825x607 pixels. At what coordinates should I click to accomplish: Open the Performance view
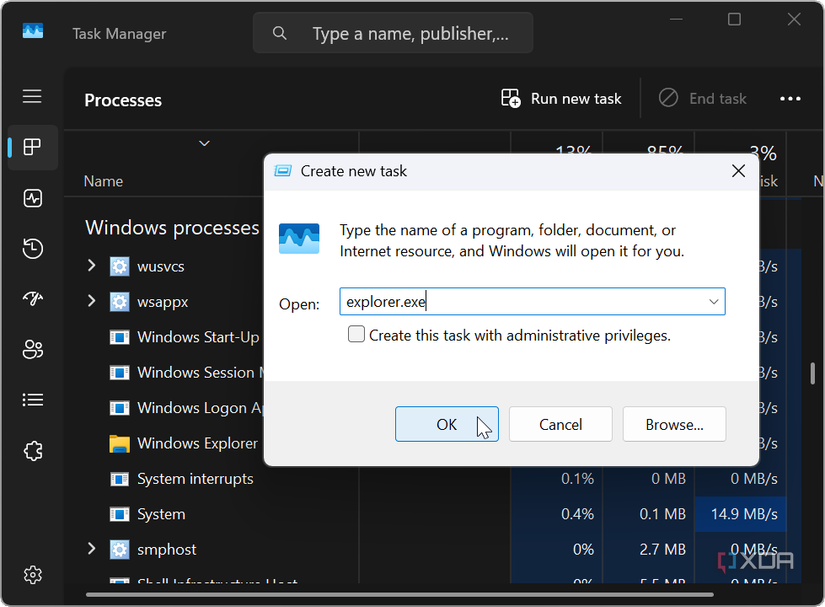(32, 198)
